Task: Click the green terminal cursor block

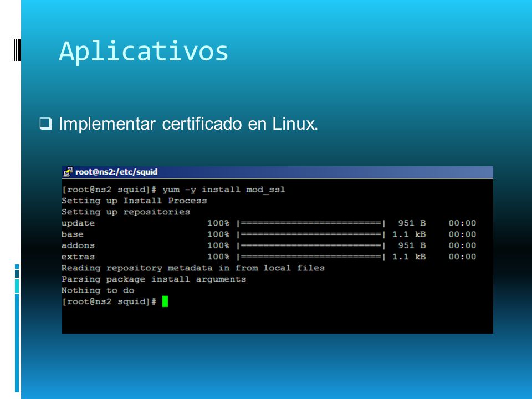Action: coord(165,301)
